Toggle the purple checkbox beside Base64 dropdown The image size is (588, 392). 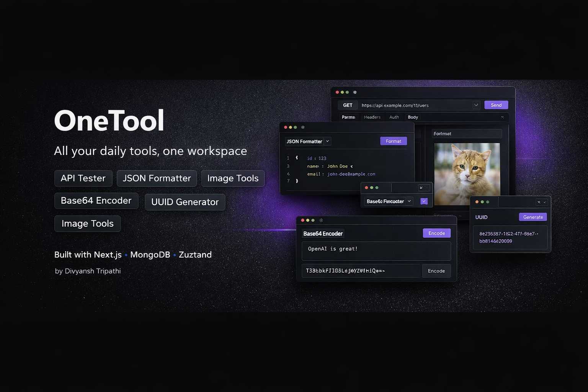tap(424, 201)
